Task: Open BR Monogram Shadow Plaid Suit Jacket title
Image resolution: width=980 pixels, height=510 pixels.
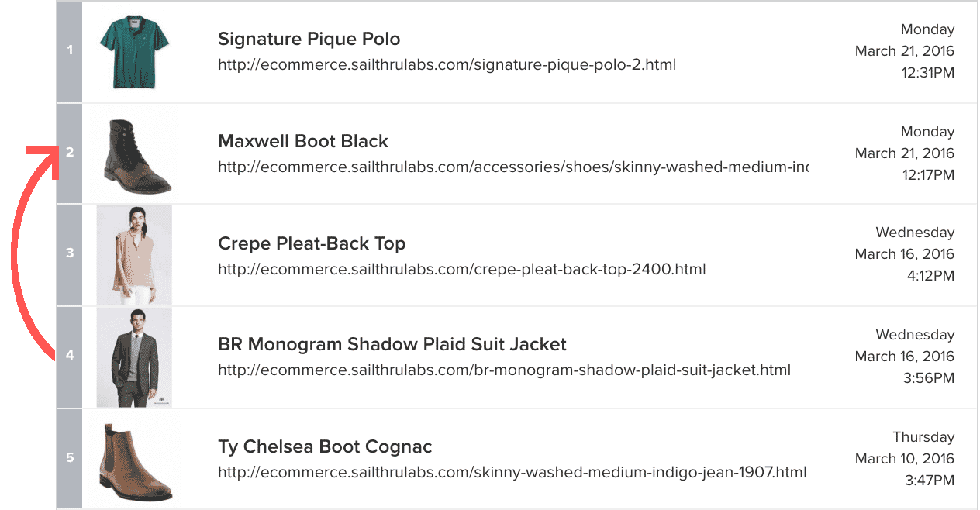Action: coord(392,344)
